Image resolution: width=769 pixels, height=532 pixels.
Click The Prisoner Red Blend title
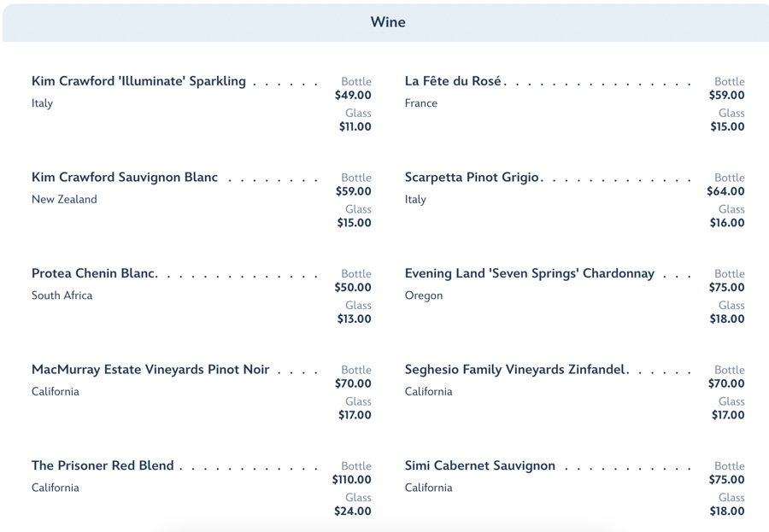(103, 466)
